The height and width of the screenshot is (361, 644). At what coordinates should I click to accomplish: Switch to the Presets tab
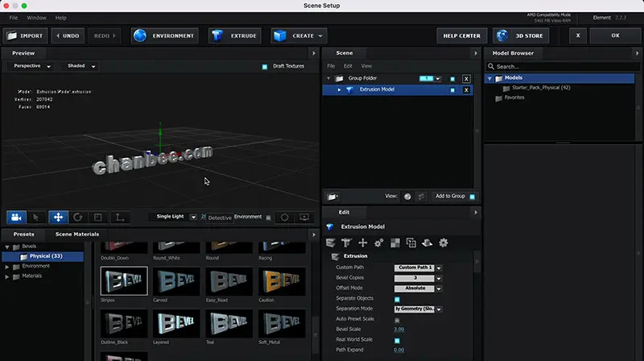(x=24, y=234)
